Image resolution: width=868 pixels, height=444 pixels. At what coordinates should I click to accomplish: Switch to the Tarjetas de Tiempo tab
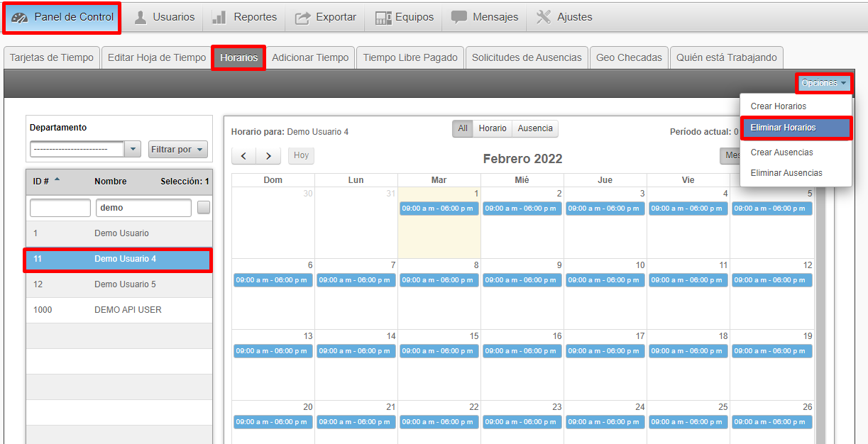click(x=52, y=57)
